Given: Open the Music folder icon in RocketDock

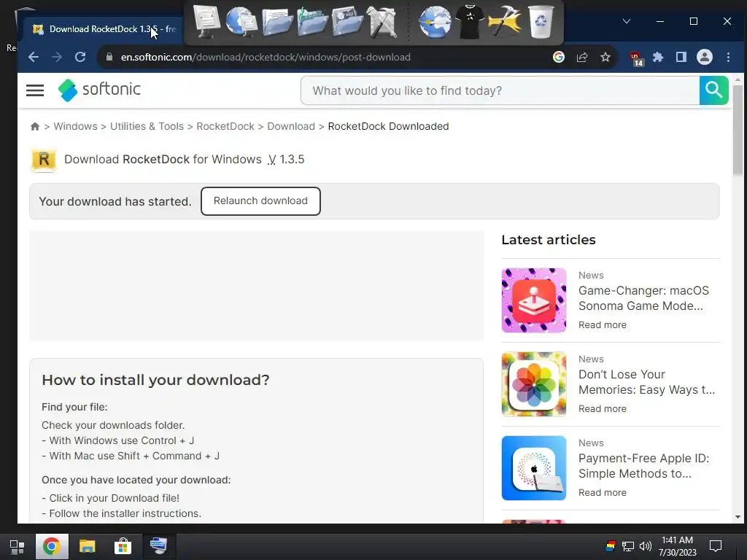Looking at the screenshot, I should coord(312,21).
